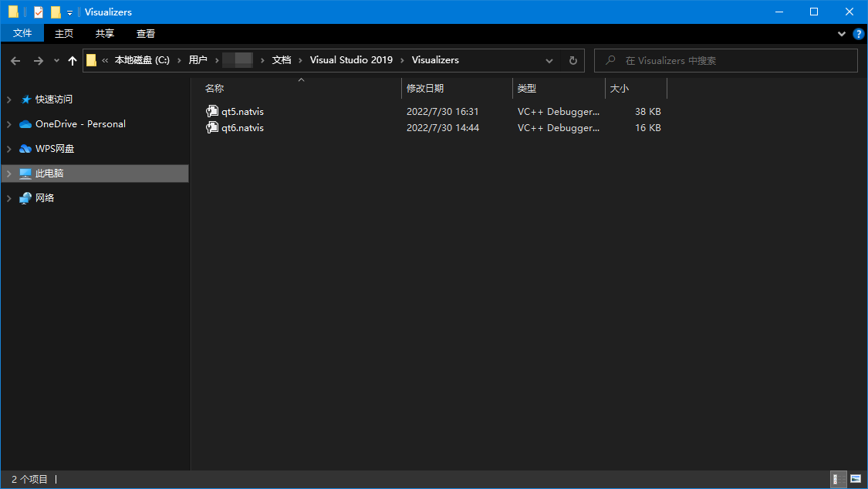This screenshot has width=868, height=489.
Task: Minimize the Visualizers window
Action: [778, 12]
